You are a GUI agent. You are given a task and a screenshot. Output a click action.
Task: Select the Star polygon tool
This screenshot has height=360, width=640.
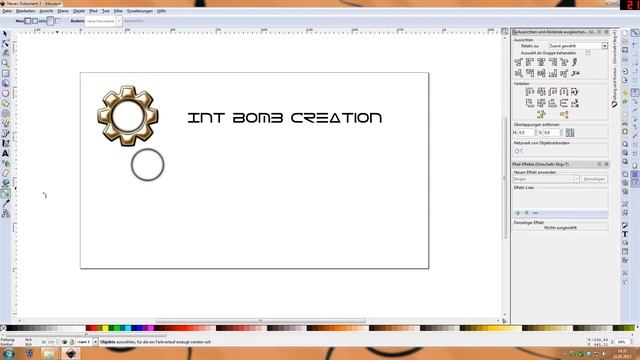click(x=5, y=103)
